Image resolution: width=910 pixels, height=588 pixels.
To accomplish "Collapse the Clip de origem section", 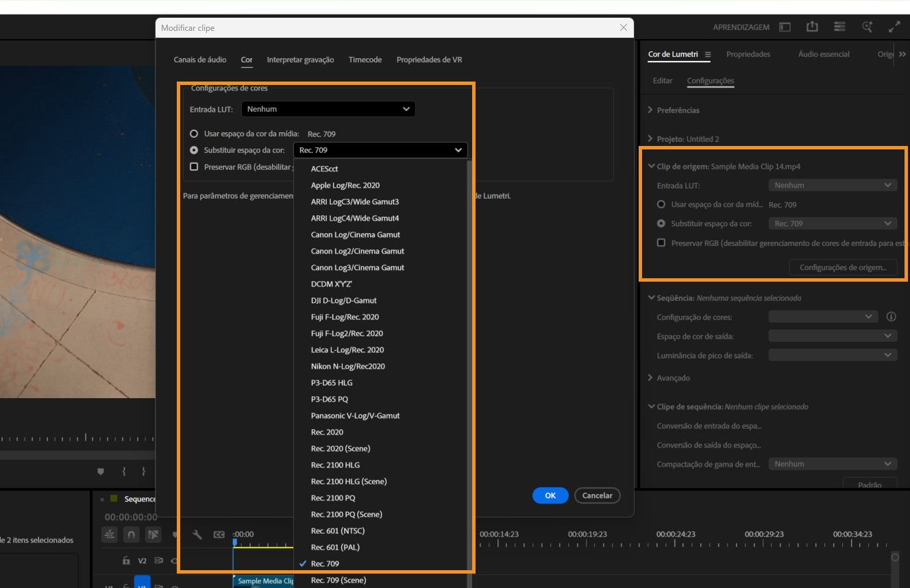I will point(651,166).
